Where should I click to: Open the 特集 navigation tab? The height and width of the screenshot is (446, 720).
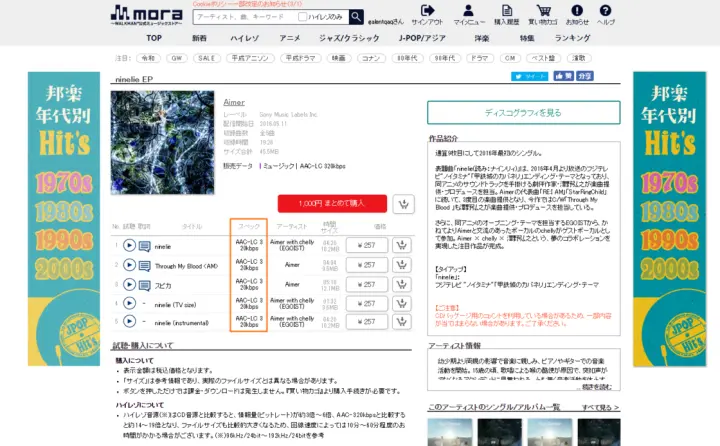(527, 38)
